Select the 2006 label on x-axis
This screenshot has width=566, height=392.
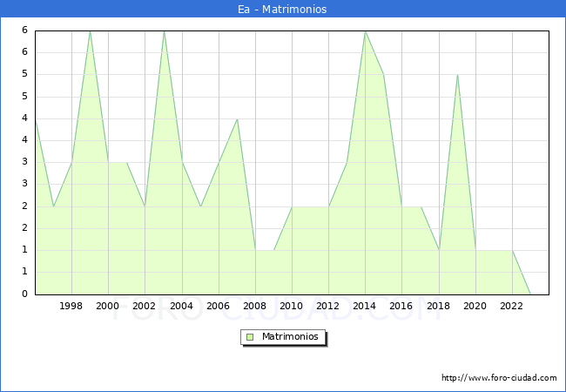(x=218, y=306)
